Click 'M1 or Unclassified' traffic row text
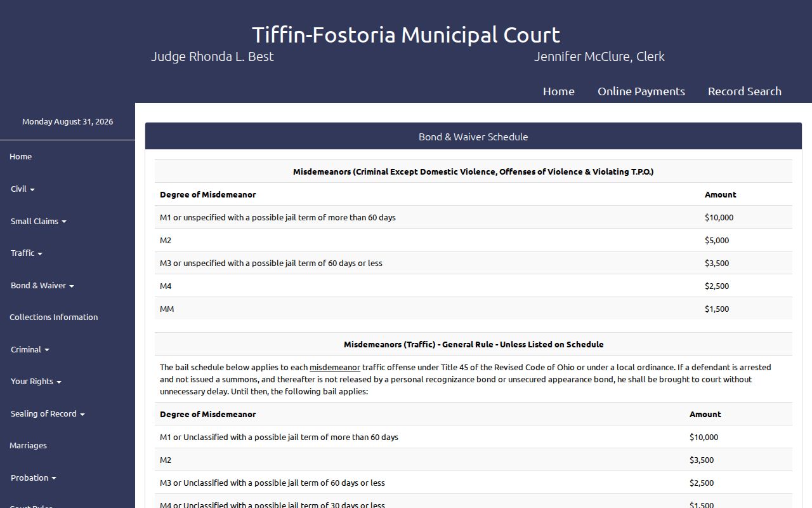This screenshot has width=812, height=508. coord(279,437)
